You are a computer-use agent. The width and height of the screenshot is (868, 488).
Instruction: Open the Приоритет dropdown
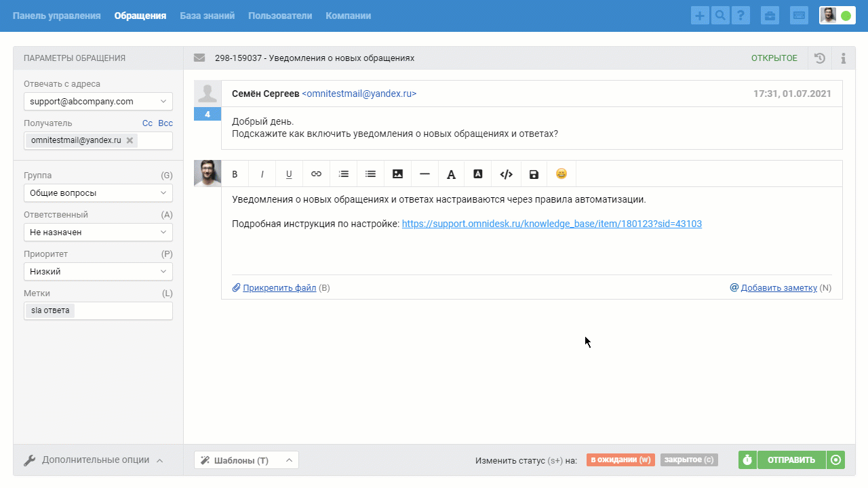(x=98, y=272)
